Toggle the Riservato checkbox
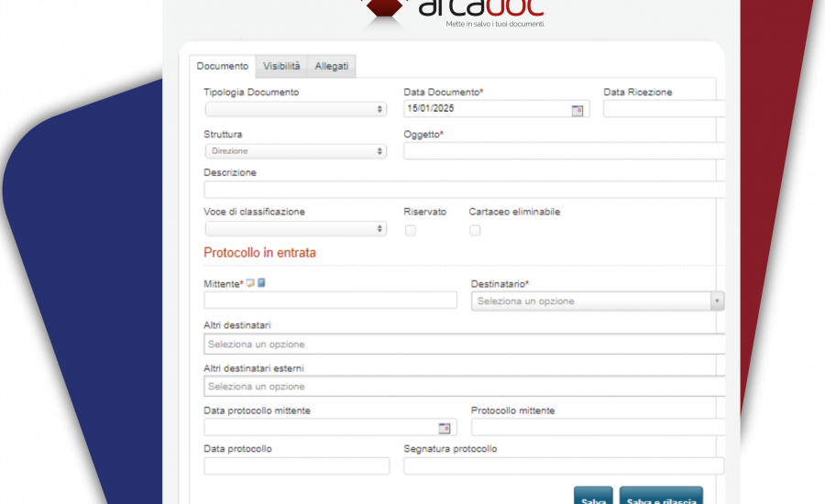 (411, 230)
